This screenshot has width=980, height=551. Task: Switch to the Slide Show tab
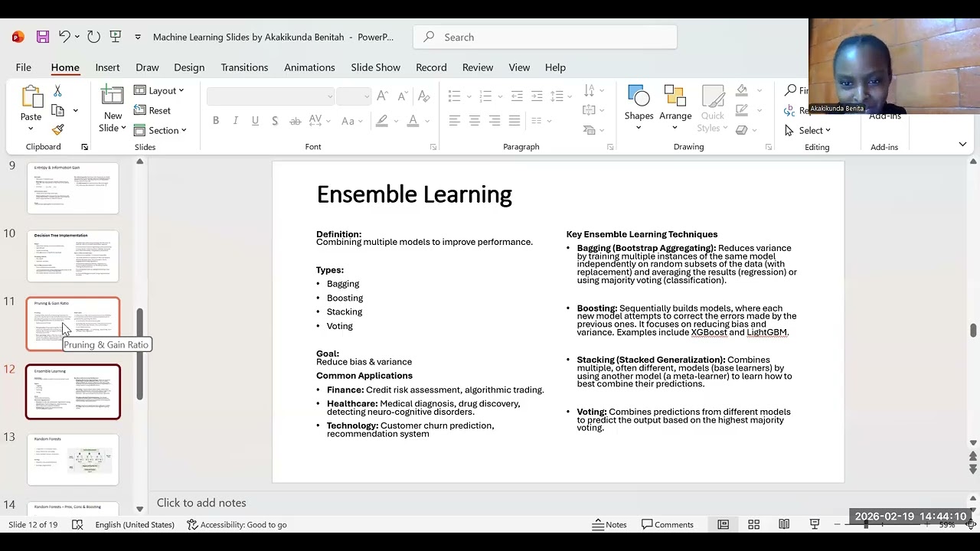tap(375, 67)
